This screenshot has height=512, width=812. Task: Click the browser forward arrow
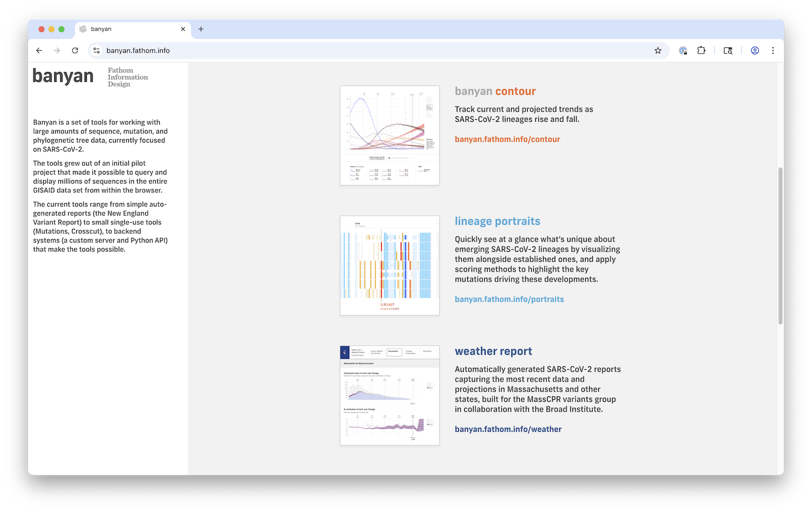pos(57,51)
